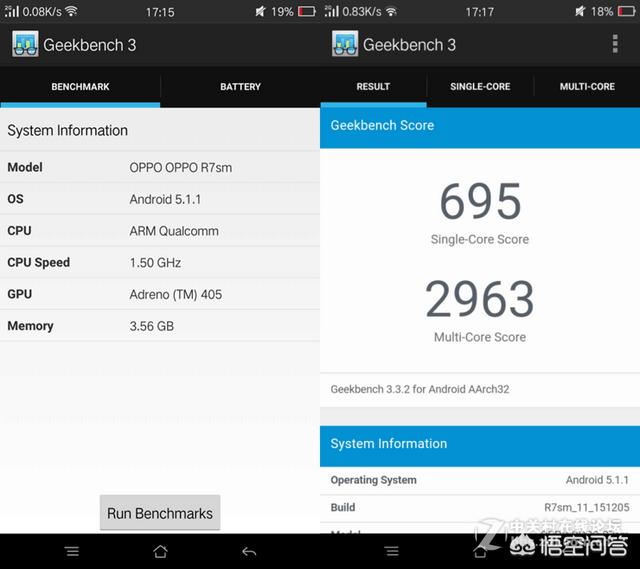
Task: Tap Wi-Fi status icon on right screen
Action: [x=391, y=11]
